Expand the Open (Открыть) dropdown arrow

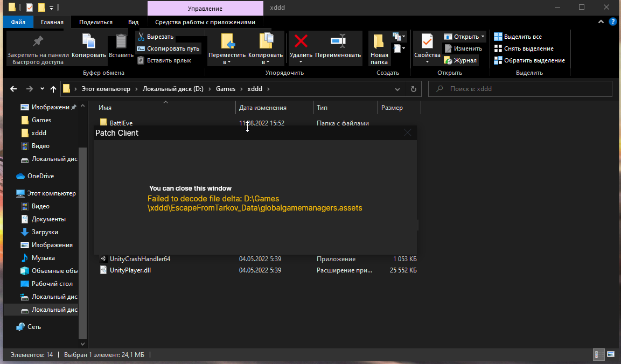[x=483, y=37]
